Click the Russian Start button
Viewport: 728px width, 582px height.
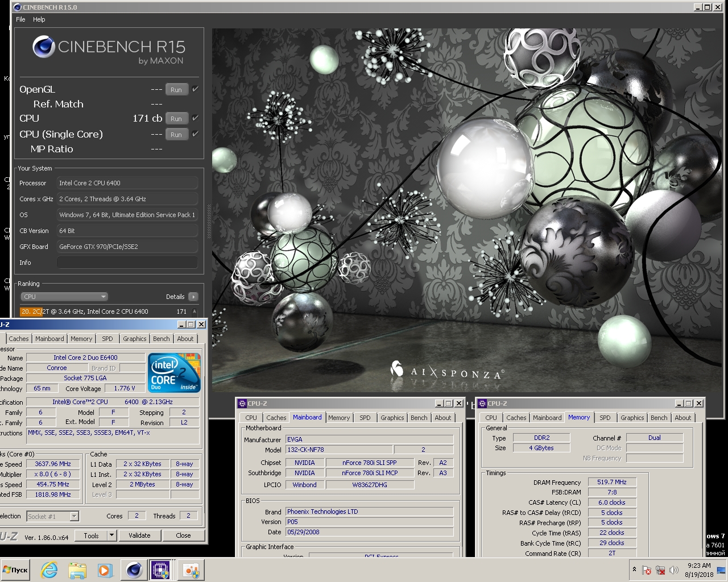pos(15,569)
